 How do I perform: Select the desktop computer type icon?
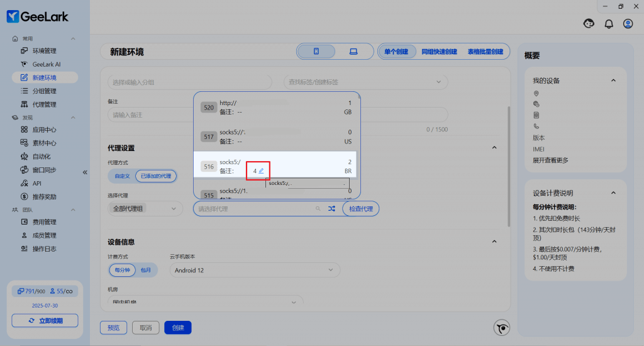(x=353, y=52)
